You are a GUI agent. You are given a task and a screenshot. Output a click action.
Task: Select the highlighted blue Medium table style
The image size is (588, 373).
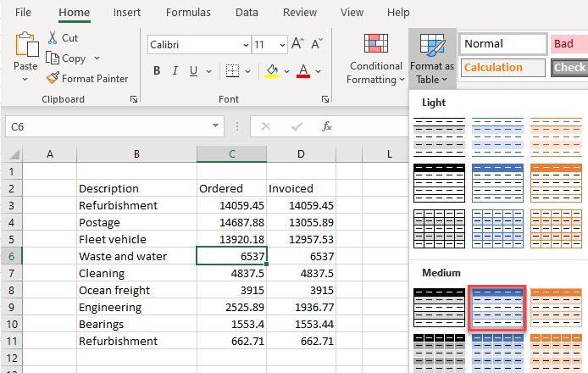pyautogui.click(x=497, y=309)
